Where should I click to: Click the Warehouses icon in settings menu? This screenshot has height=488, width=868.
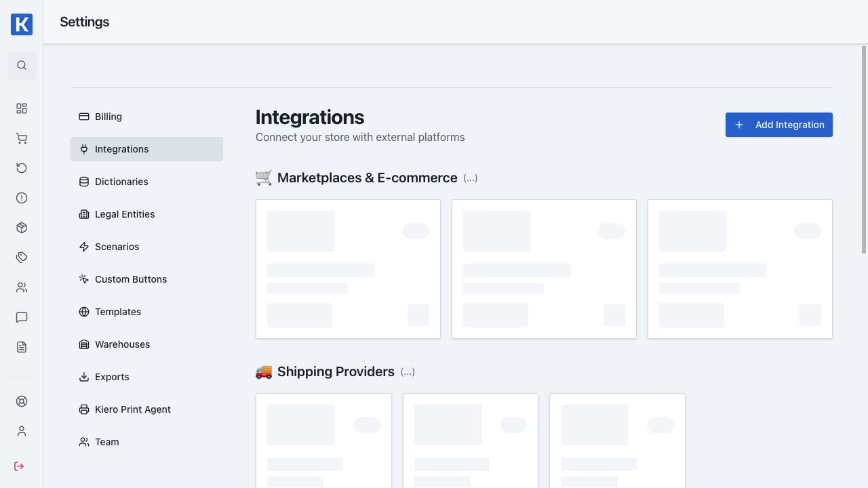click(x=84, y=344)
